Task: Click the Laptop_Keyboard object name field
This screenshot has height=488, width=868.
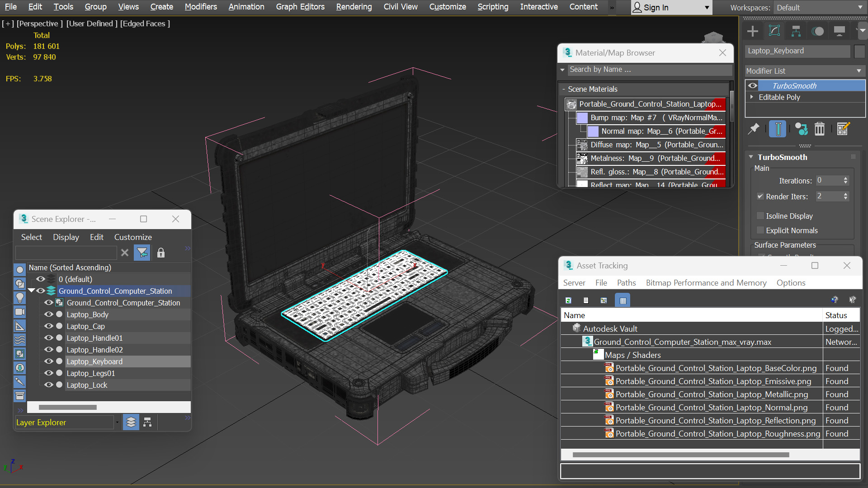Action: [x=797, y=51]
